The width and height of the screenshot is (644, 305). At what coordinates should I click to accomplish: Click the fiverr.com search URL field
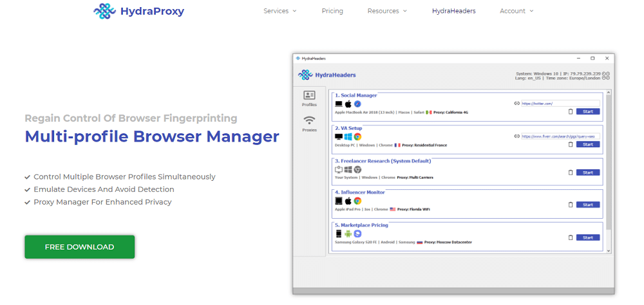pyautogui.click(x=561, y=136)
